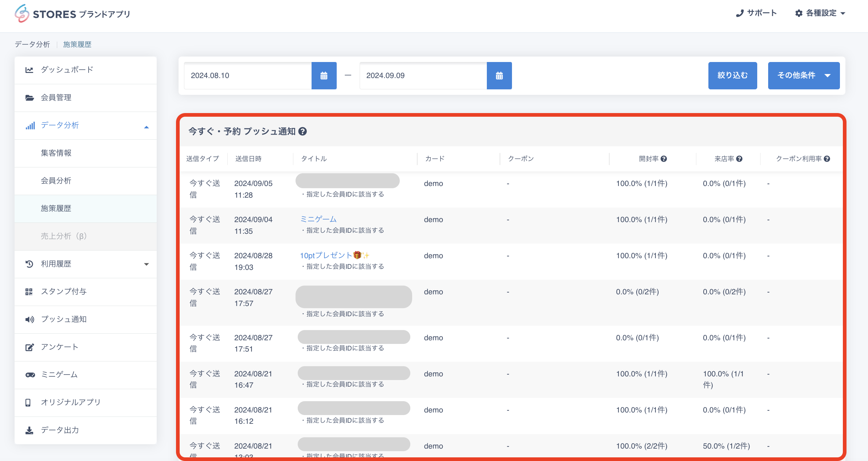Click データ分析 breadcrumb link

point(32,44)
